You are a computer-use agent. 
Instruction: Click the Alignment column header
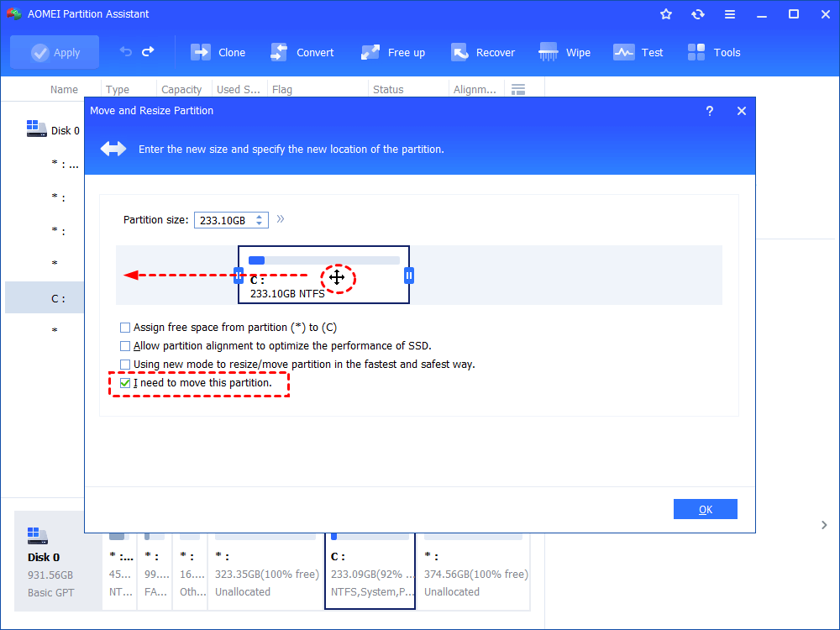coord(476,90)
